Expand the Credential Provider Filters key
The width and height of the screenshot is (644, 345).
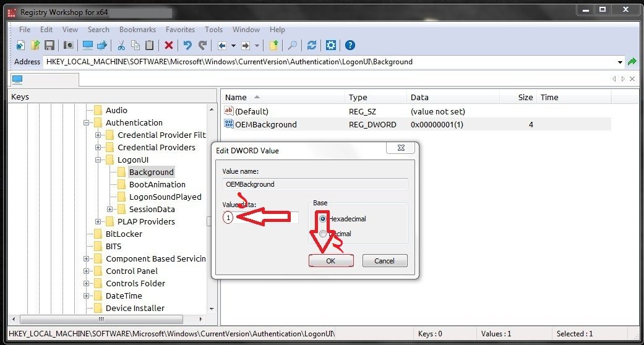(x=98, y=135)
